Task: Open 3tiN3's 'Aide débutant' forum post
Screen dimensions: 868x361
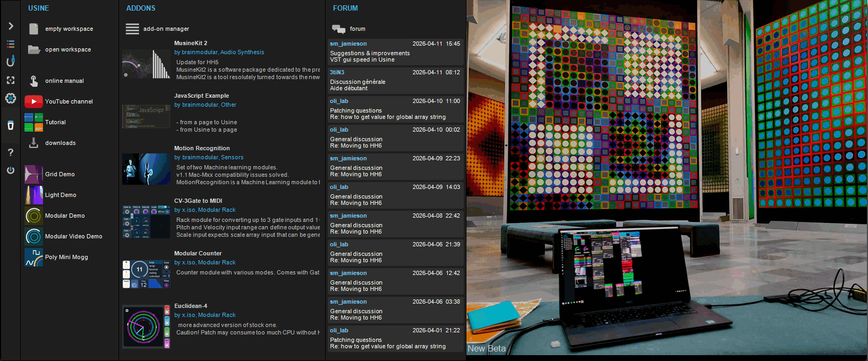Action: coord(395,81)
